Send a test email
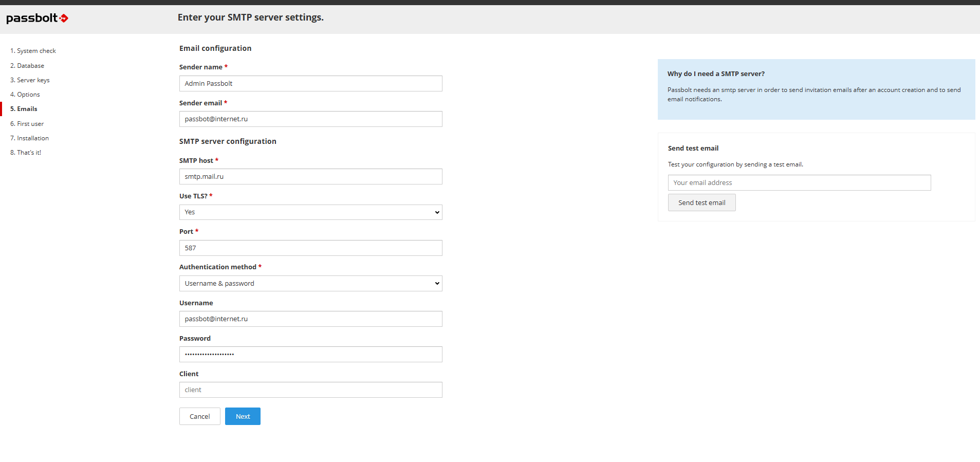 (701, 202)
